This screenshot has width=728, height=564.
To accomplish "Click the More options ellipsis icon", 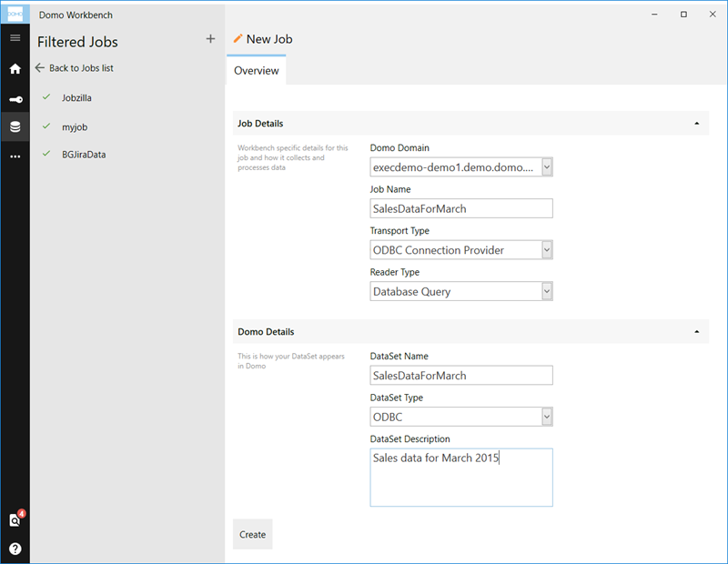I will (15, 156).
